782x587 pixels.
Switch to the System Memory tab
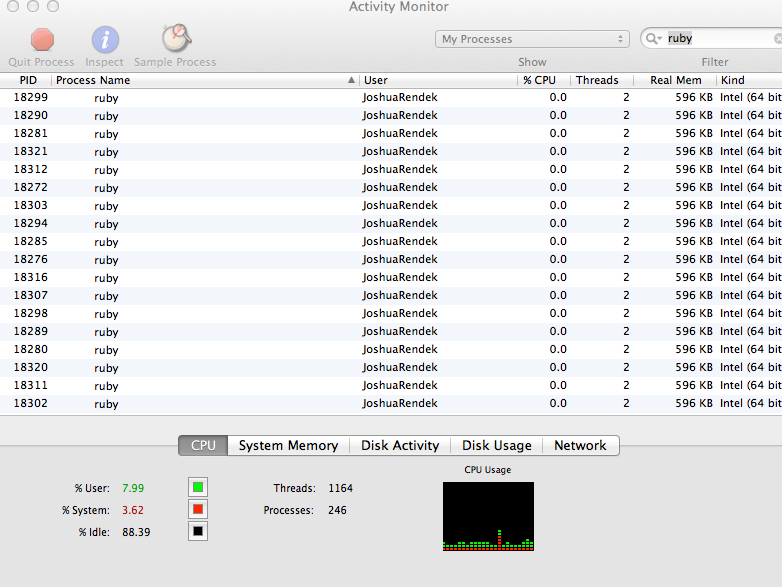tap(288, 445)
